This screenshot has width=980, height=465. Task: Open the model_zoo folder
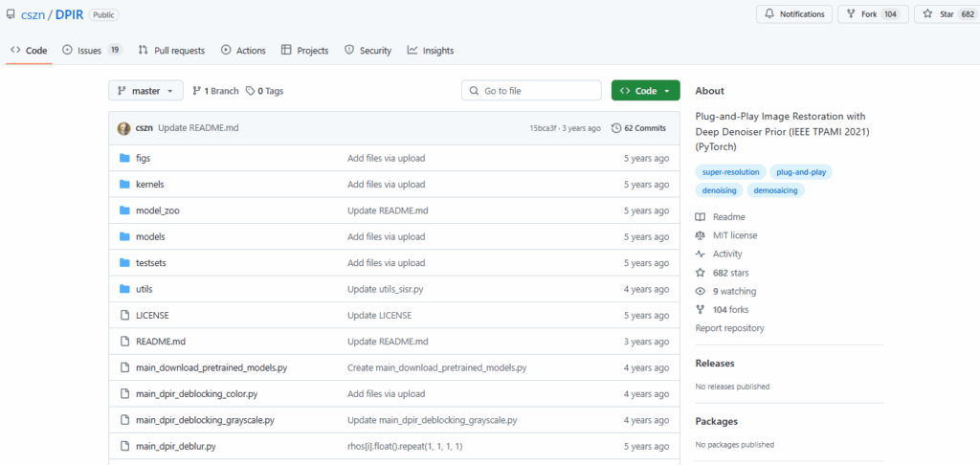click(158, 210)
